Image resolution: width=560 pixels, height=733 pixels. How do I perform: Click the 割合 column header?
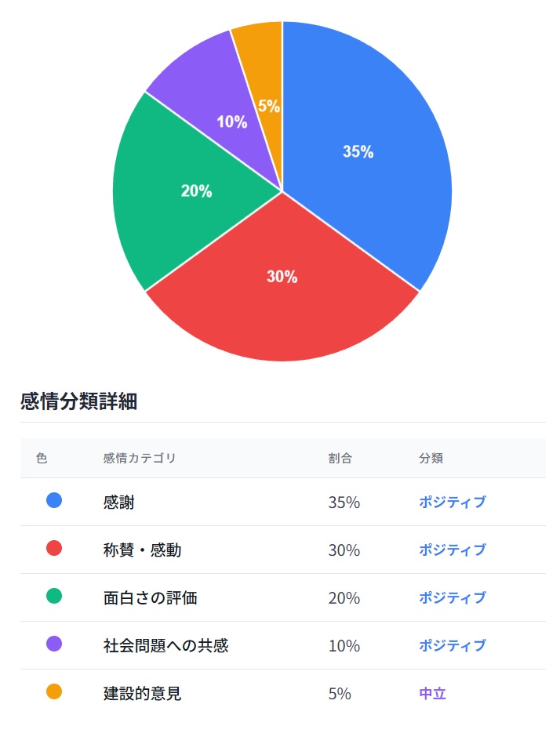[x=340, y=458]
